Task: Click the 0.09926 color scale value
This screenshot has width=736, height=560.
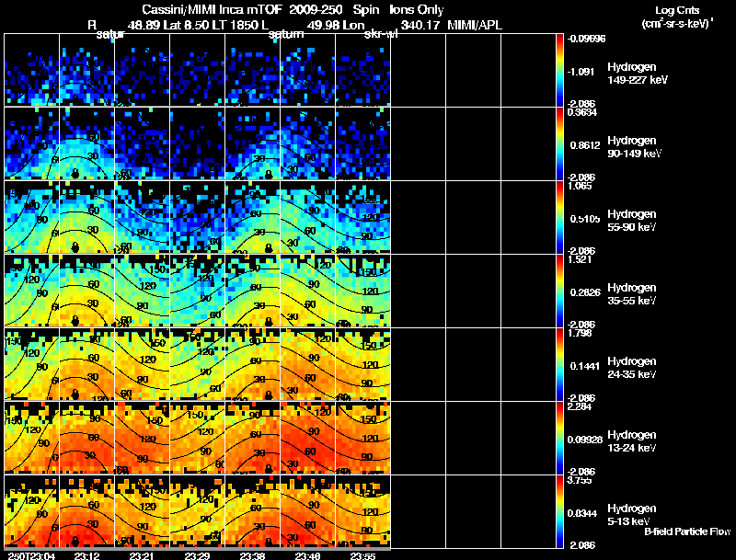Action: point(585,440)
